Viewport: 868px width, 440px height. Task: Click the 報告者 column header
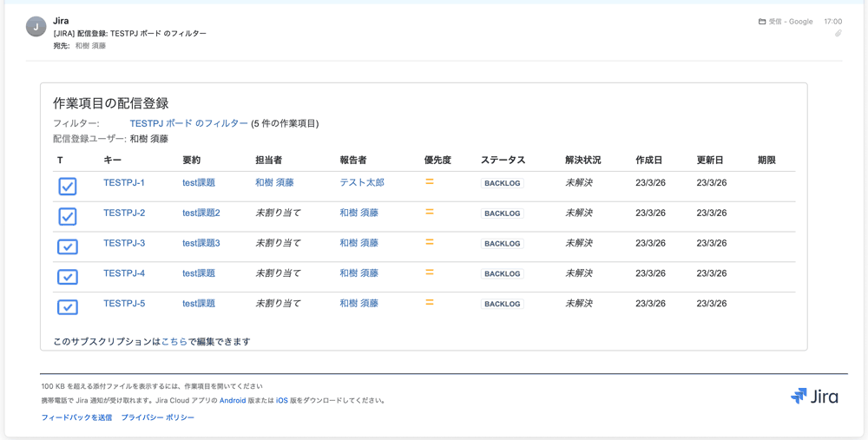pyautogui.click(x=353, y=161)
